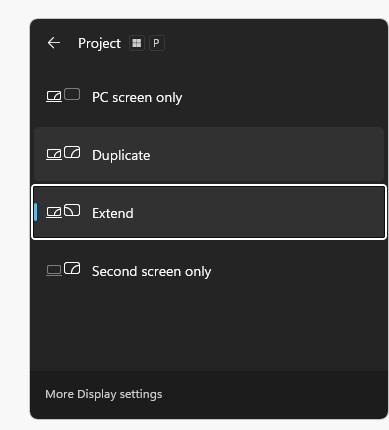Viewport: 389px width, 430px height.
Task: Click the laptop glyph in Duplicate row
Action: (x=54, y=154)
